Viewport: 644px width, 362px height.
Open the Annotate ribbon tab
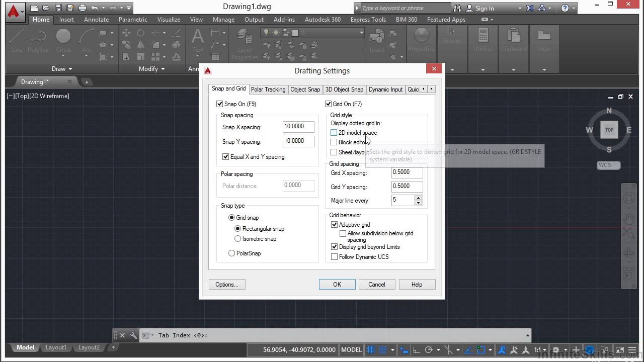tap(96, 20)
